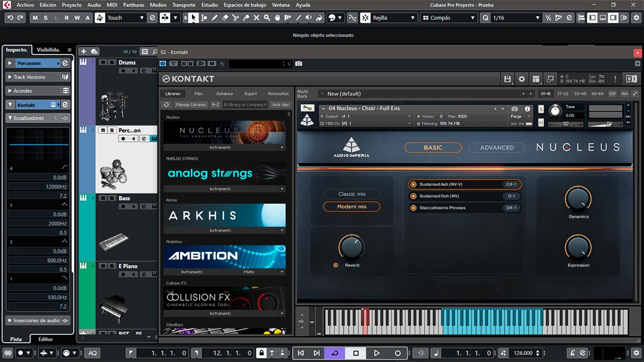Select the Zoom magnifier tool
Screen dimensions: 644x362
(x=267, y=18)
